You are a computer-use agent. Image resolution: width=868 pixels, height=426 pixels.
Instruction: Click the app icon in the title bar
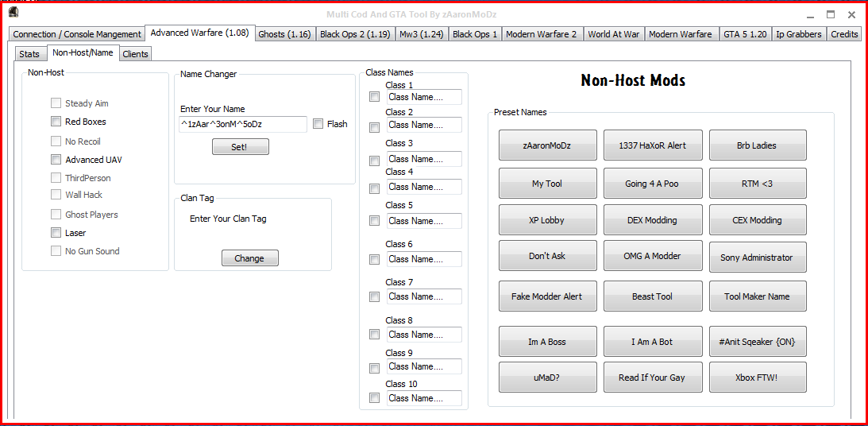(14, 12)
